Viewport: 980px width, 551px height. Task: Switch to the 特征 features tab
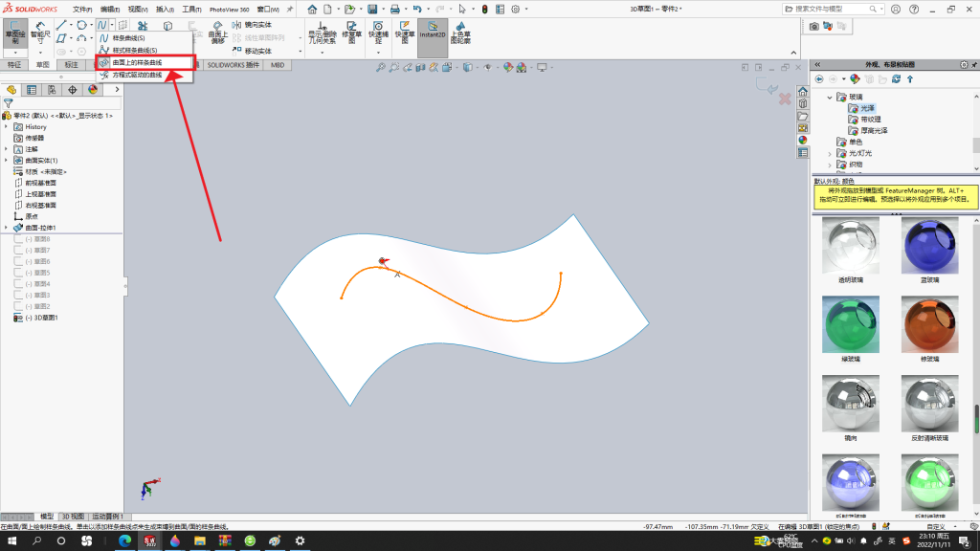coord(13,65)
